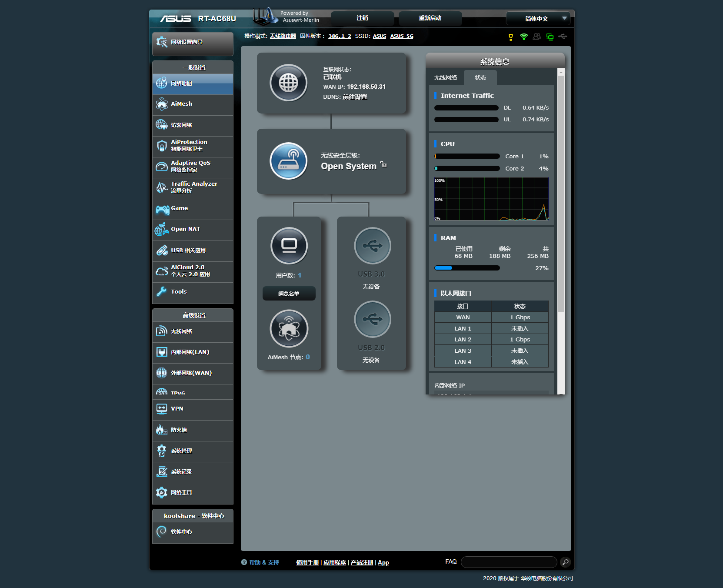Click the yellow light bulb notification icon

pos(511,37)
